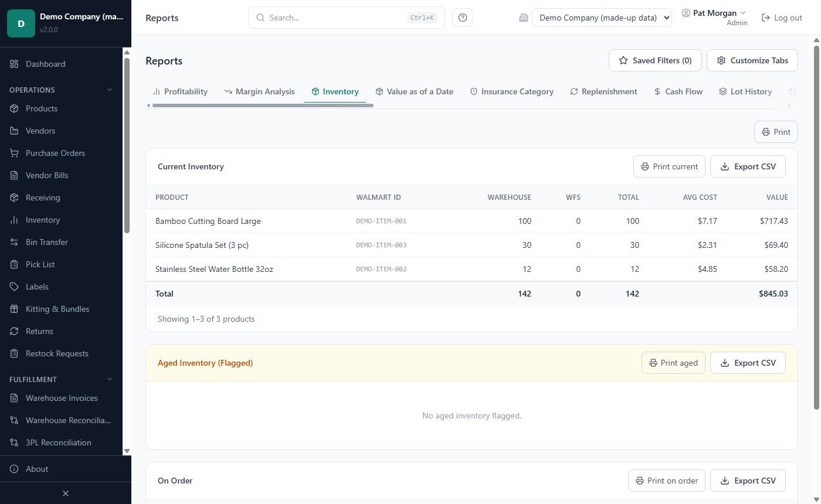Click Bamboo Cutting Board Large row name
The width and height of the screenshot is (821, 504).
pyautogui.click(x=208, y=221)
